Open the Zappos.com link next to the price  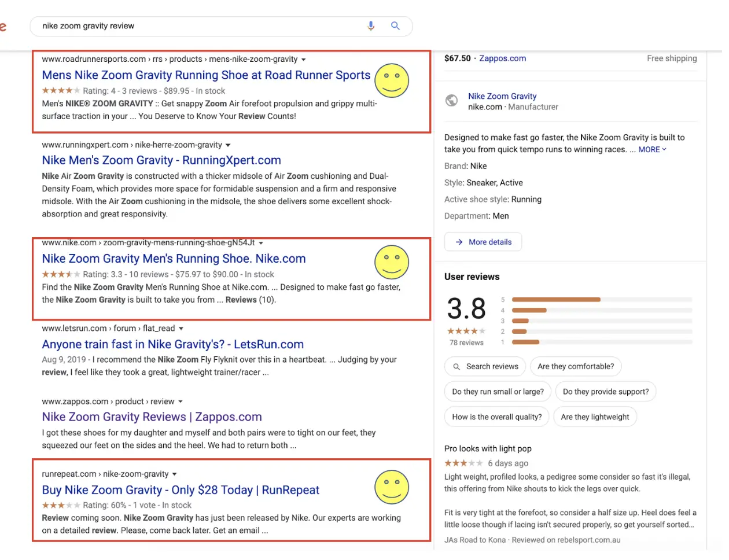[503, 58]
